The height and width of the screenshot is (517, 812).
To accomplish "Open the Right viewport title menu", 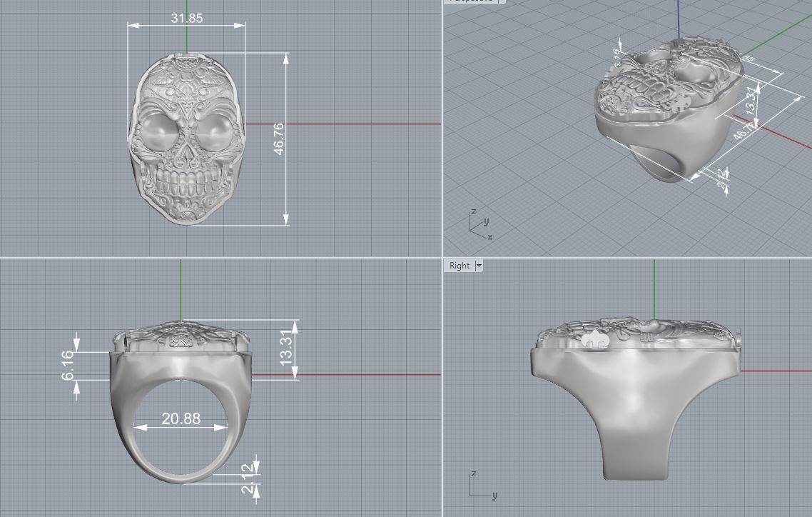I will coord(460,266).
